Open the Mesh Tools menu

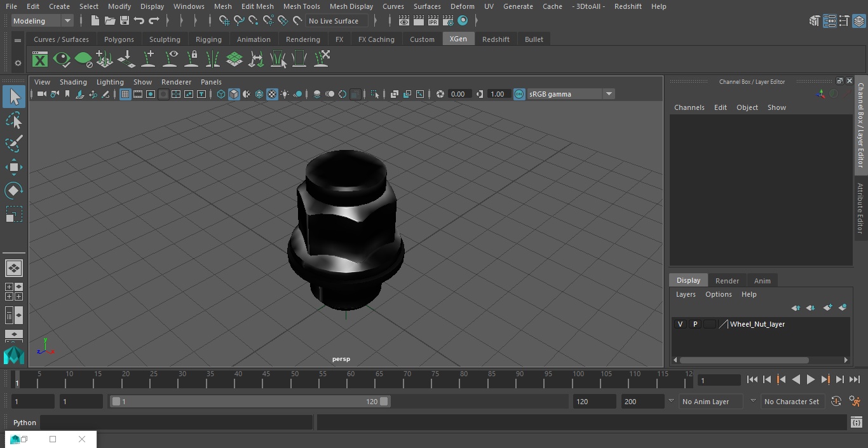pos(301,6)
